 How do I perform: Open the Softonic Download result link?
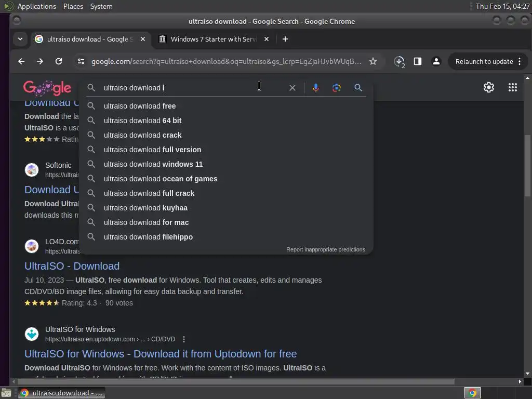pos(51,190)
